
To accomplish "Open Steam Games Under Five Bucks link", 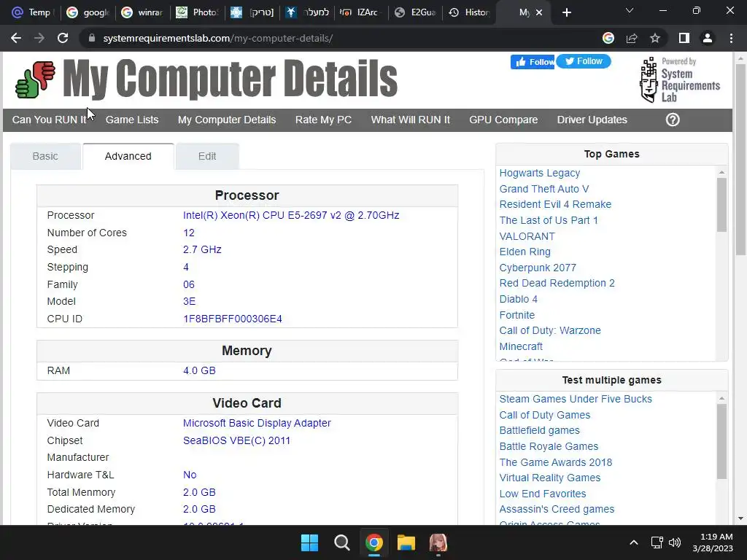I will 576,399.
